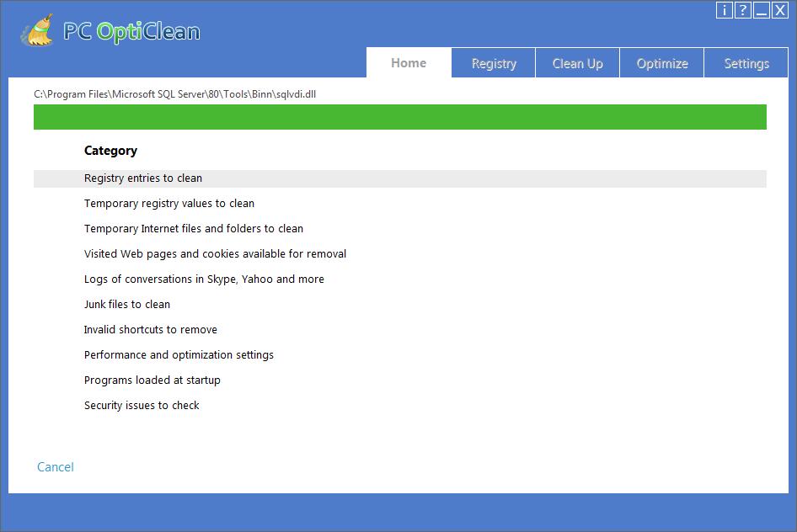This screenshot has width=797, height=532.
Task: Select 'Performance and optimization settings' row
Action: pyautogui.click(x=400, y=355)
